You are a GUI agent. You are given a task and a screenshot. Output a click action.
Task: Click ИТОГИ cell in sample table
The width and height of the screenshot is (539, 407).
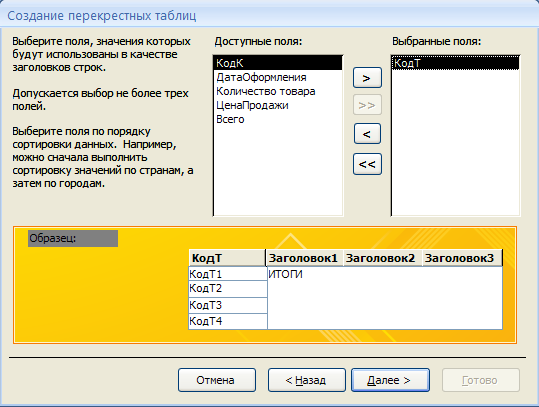click(x=285, y=274)
